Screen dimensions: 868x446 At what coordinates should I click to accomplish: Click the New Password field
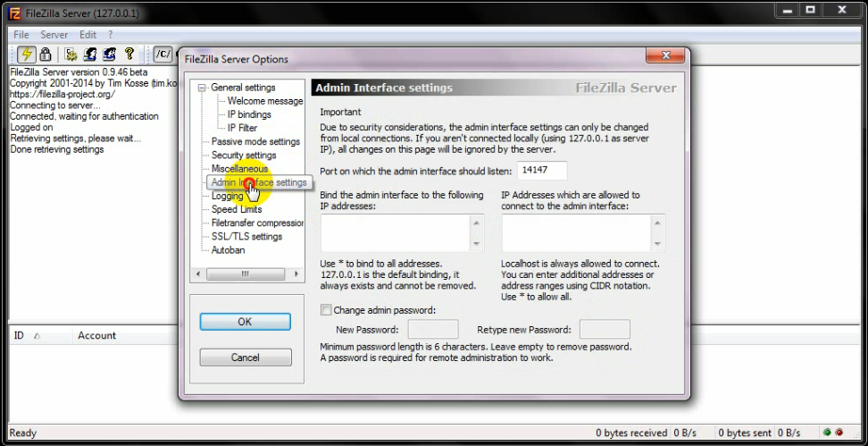(433, 330)
